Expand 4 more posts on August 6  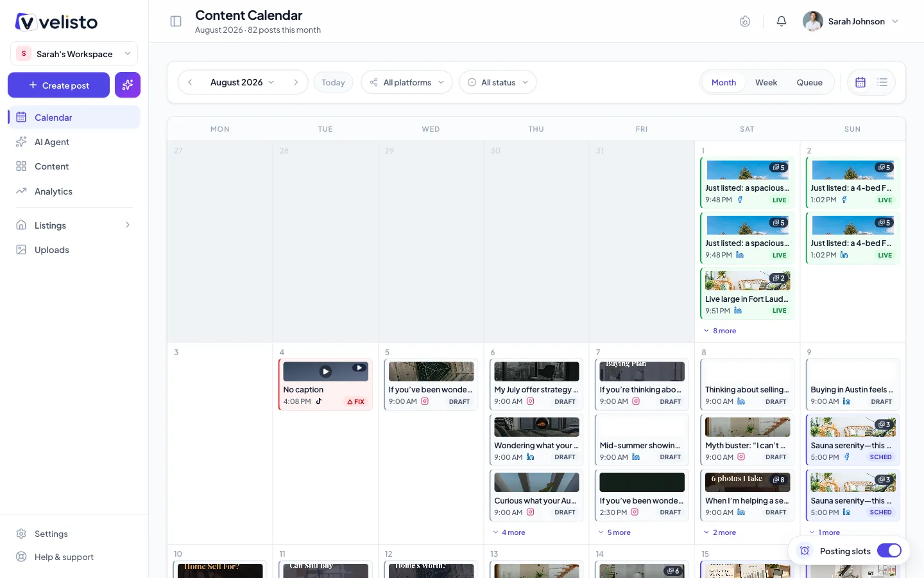(x=509, y=532)
